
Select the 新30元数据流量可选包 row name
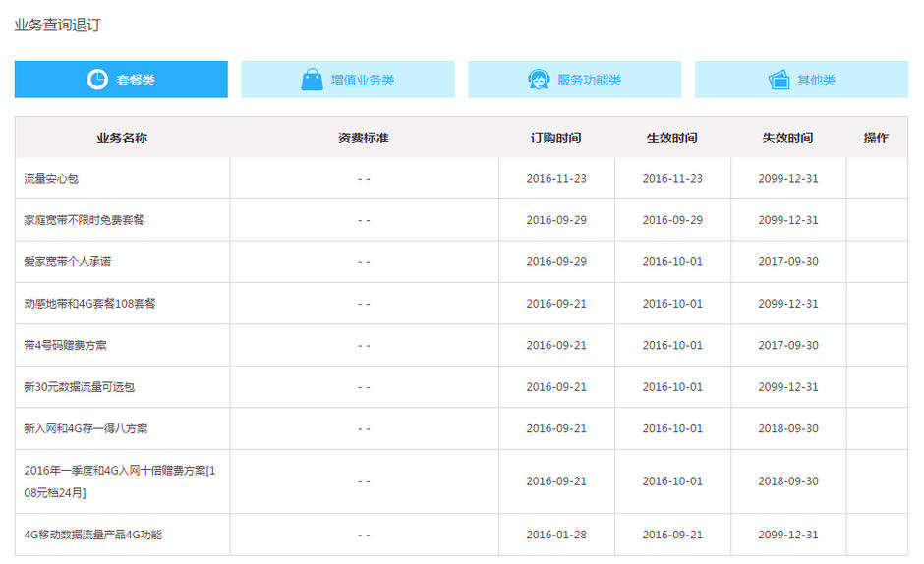tap(79, 387)
